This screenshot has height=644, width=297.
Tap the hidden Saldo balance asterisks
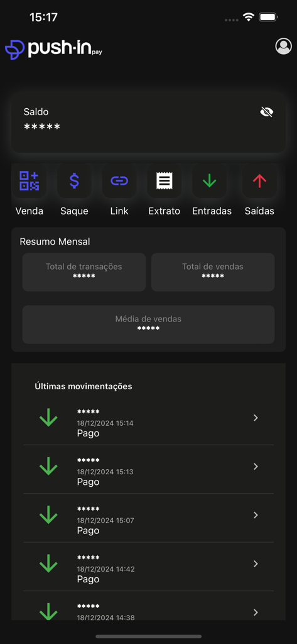tap(42, 127)
